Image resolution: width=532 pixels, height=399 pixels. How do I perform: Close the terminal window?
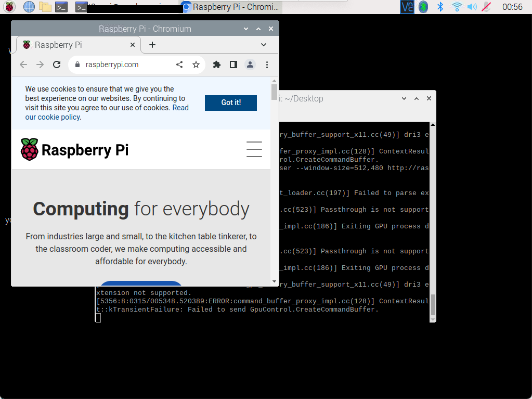[x=429, y=98]
